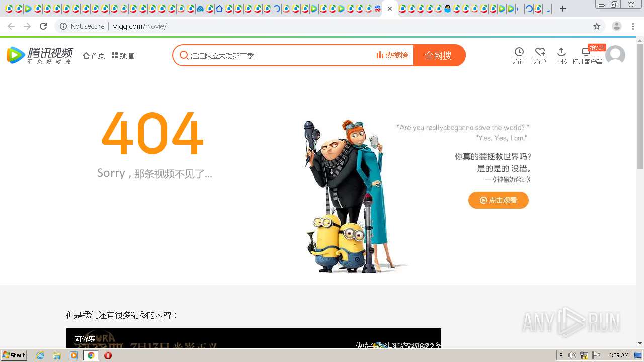Switch to the tab with blue swirl favicon
644x362 pixels.
(200, 9)
